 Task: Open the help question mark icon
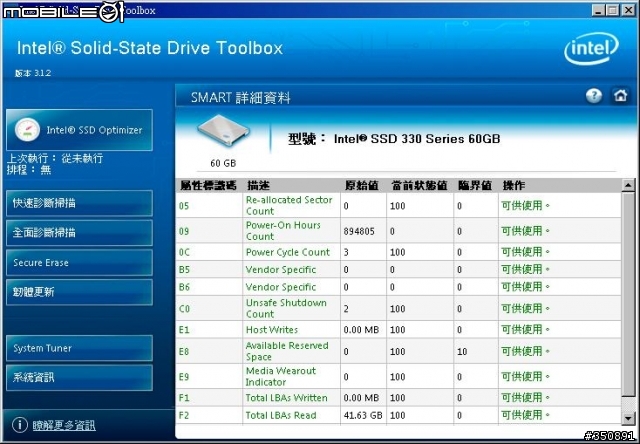(594, 95)
